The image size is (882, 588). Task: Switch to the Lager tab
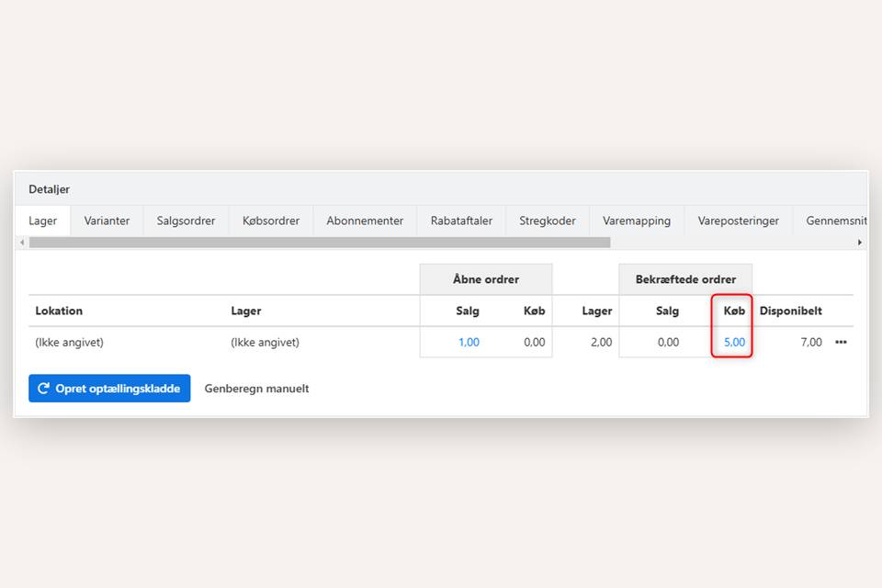click(42, 220)
